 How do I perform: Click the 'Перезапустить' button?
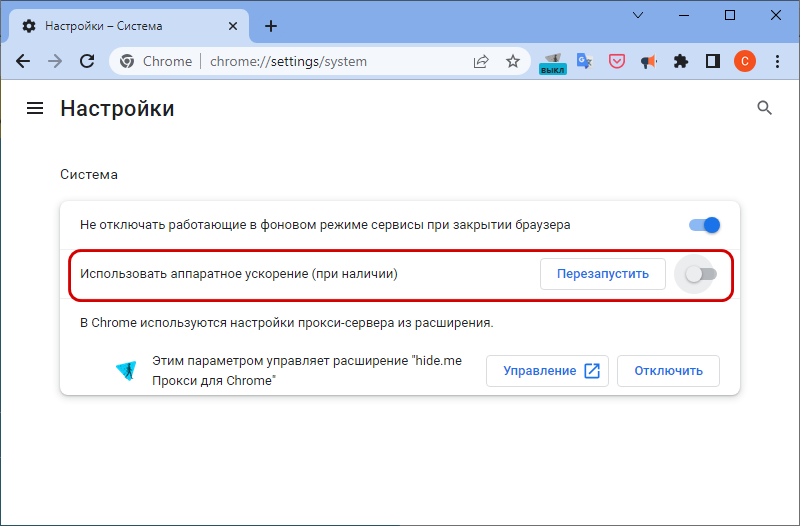[x=603, y=274]
